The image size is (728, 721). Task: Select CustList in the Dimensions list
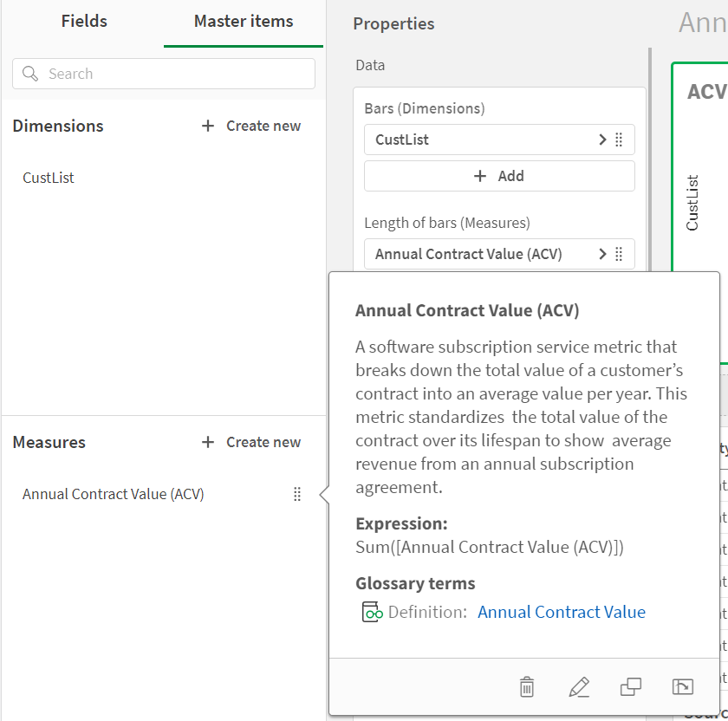[49, 178]
